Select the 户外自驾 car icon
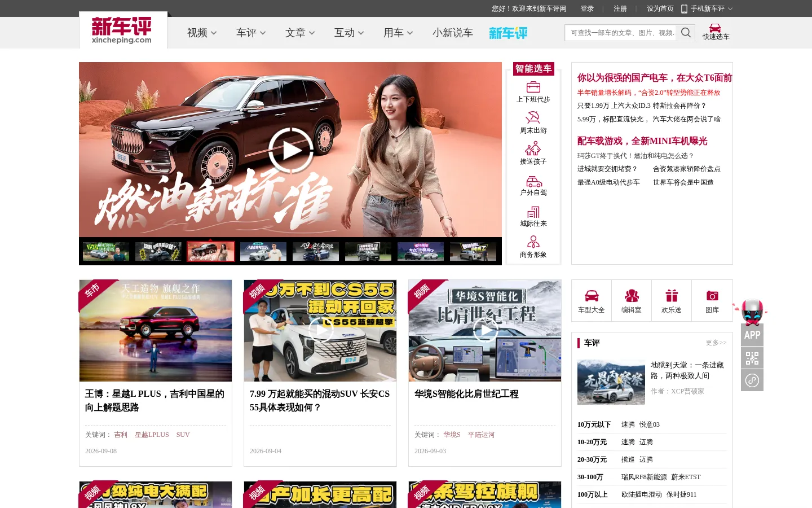Screen dimensions: 812x508 [533, 181]
